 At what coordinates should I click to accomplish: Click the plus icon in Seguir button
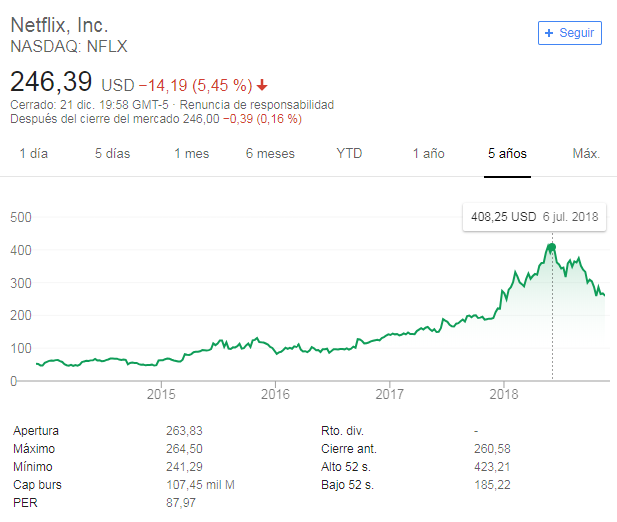click(548, 33)
